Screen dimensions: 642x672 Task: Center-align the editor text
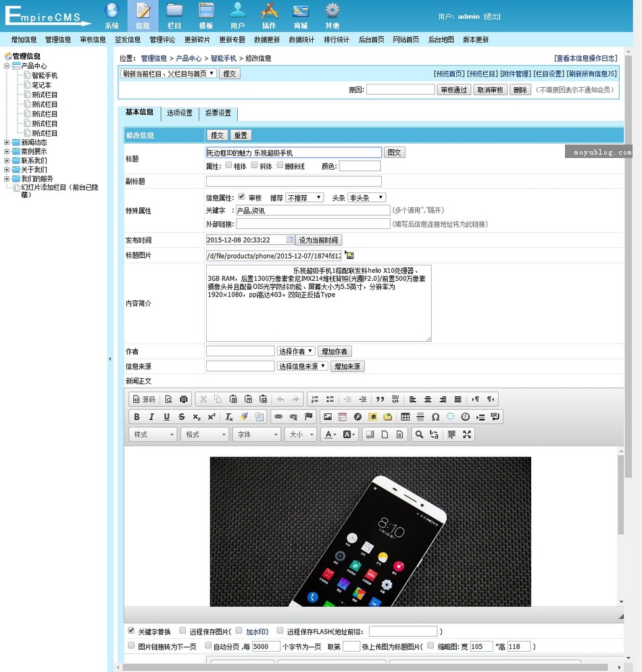point(428,399)
